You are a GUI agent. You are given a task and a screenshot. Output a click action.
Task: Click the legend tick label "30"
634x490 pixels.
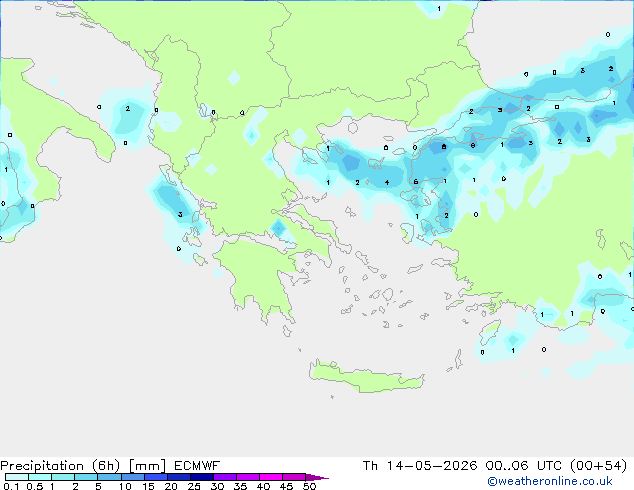pos(217,486)
